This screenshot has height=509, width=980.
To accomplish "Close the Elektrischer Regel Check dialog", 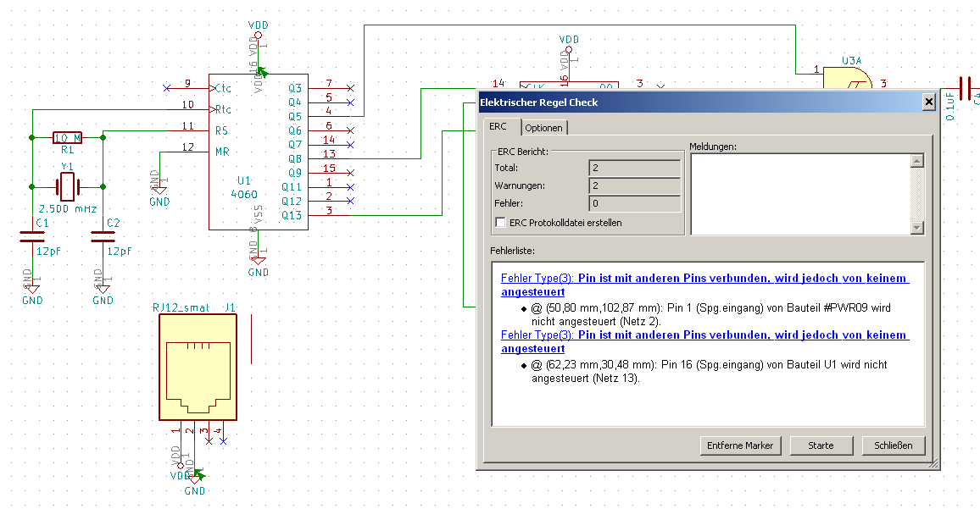I will tap(929, 102).
